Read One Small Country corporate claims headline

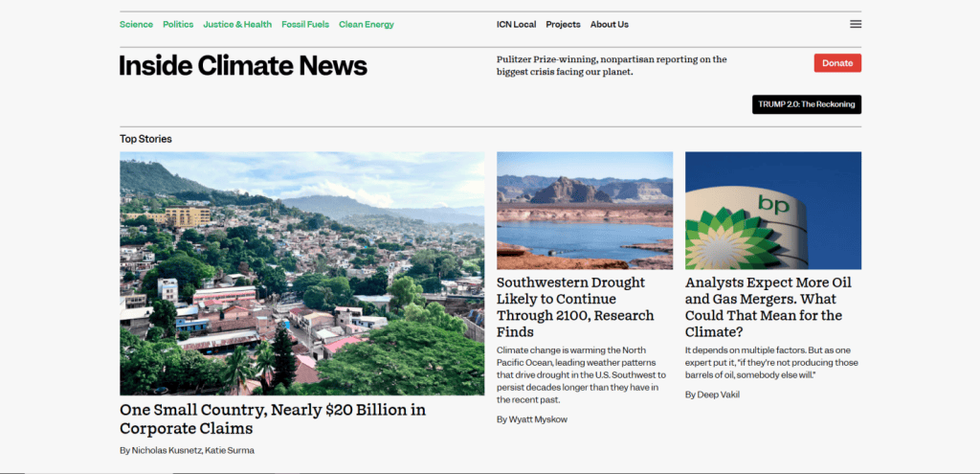point(273,419)
